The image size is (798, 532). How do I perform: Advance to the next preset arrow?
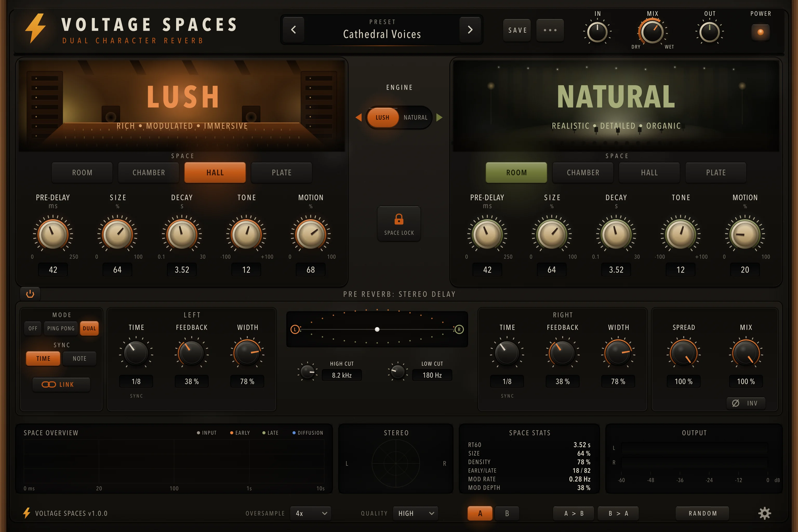470,30
